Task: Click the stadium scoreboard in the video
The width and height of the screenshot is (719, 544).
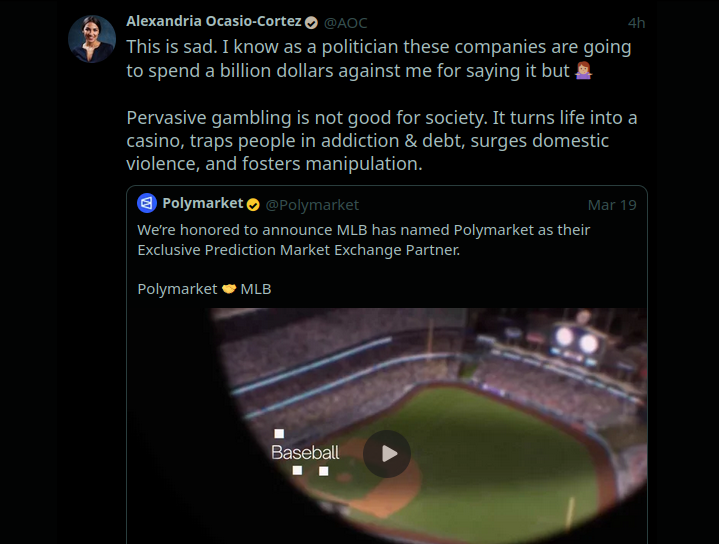Action: click(576, 339)
